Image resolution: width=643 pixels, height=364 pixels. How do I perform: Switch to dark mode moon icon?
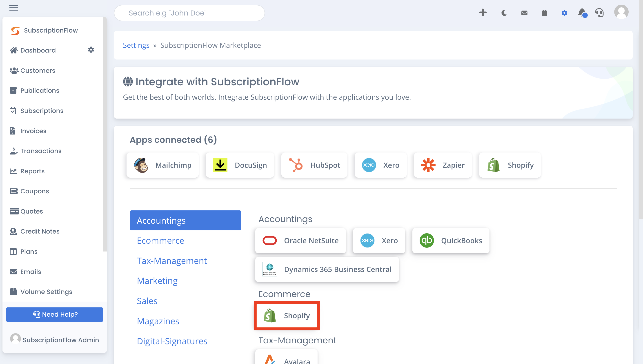coord(504,13)
